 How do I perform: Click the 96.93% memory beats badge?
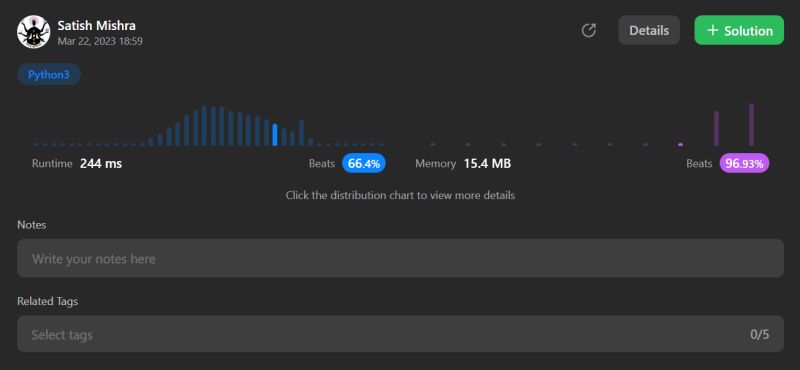click(744, 164)
